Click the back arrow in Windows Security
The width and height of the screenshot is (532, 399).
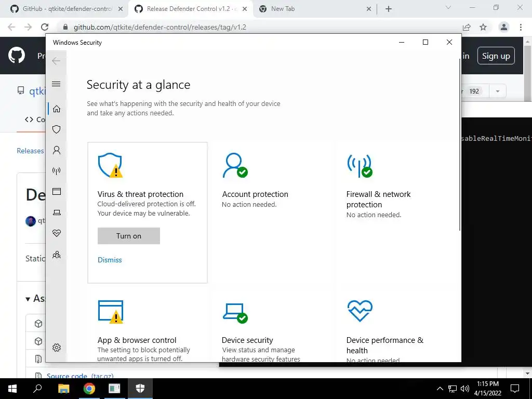click(x=56, y=61)
